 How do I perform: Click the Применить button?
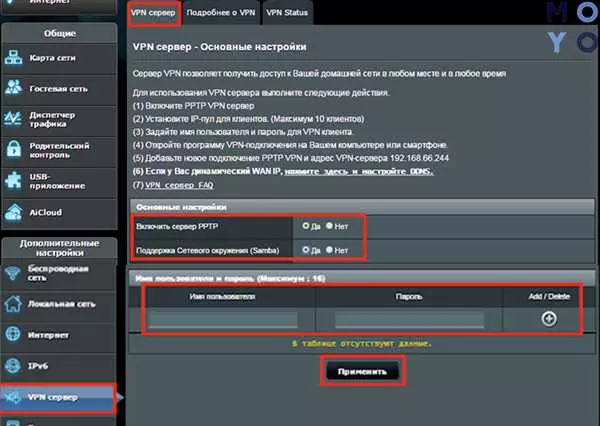362,371
